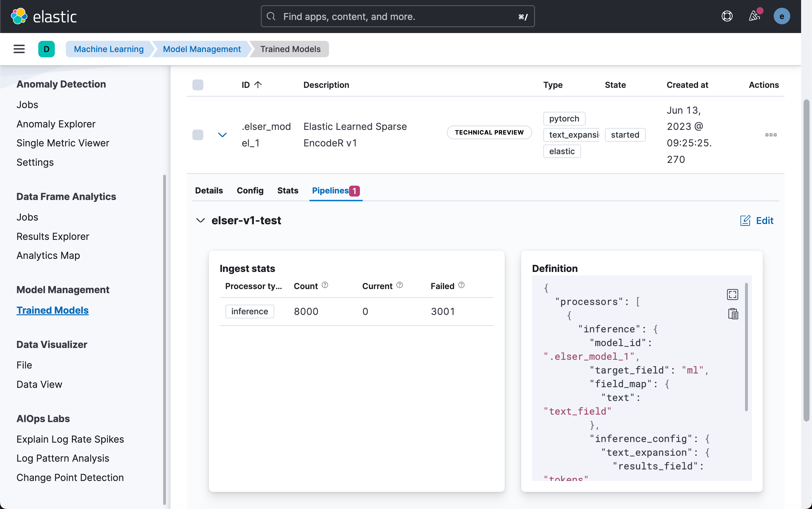Copy the pipeline definition to clipboard
The height and width of the screenshot is (509, 812).
tap(733, 314)
